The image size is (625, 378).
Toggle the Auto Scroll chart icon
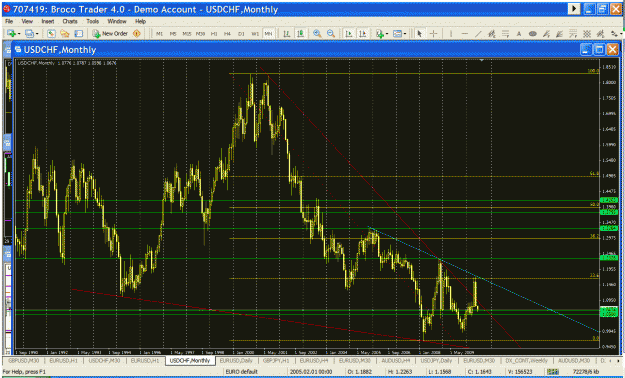[349, 34]
